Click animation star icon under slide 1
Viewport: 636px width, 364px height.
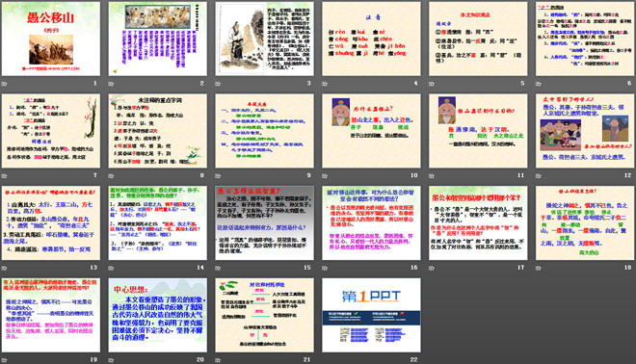click(5, 84)
